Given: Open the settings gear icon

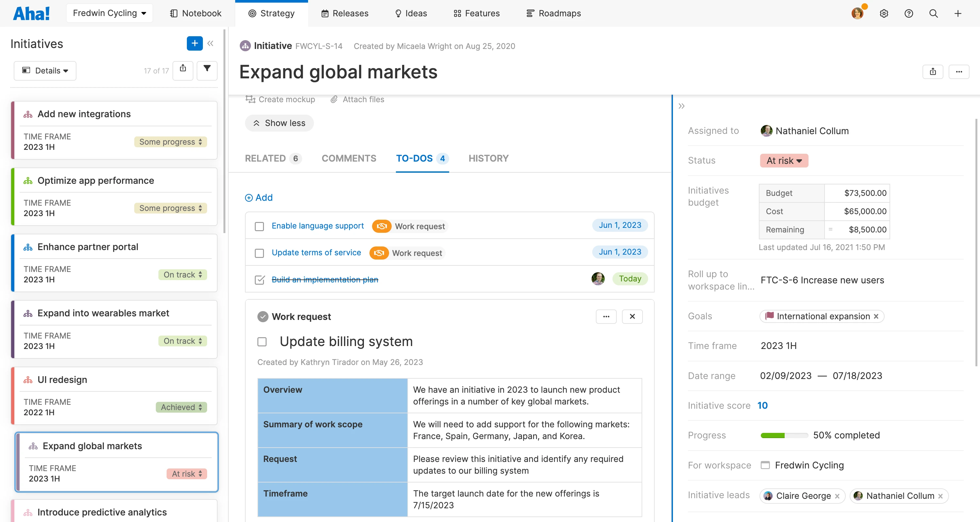Looking at the screenshot, I should point(884,14).
